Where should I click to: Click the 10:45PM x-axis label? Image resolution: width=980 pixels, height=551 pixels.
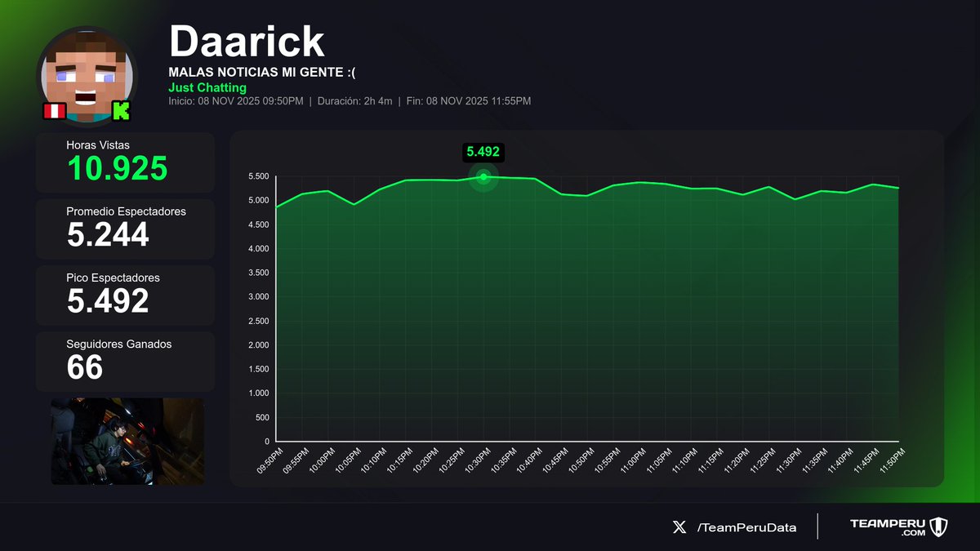click(555, 460)
